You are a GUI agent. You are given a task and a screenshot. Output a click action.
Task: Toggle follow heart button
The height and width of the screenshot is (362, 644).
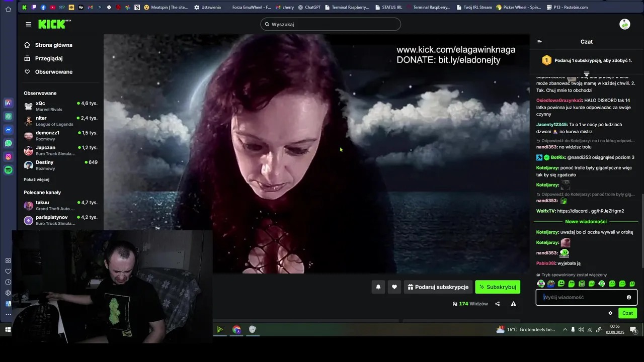(x=394, y=287)
